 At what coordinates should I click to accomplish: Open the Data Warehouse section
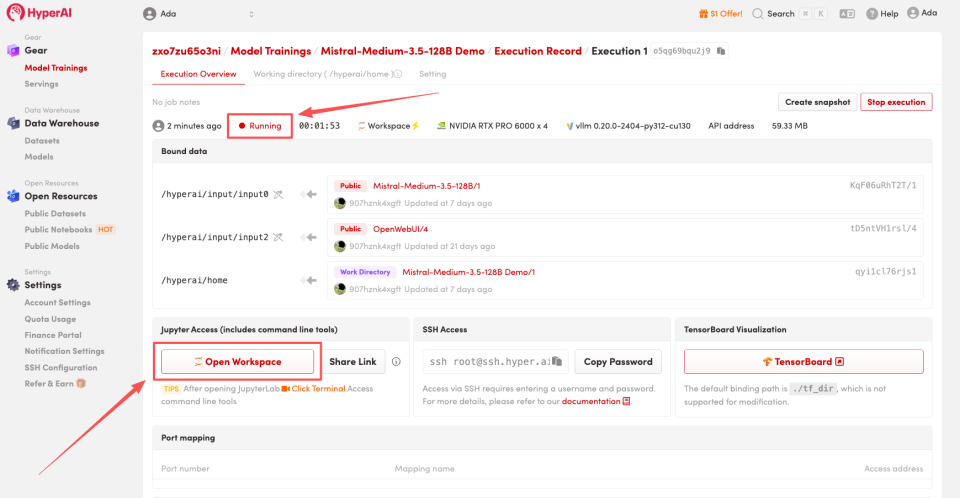(x=61, y=123)
